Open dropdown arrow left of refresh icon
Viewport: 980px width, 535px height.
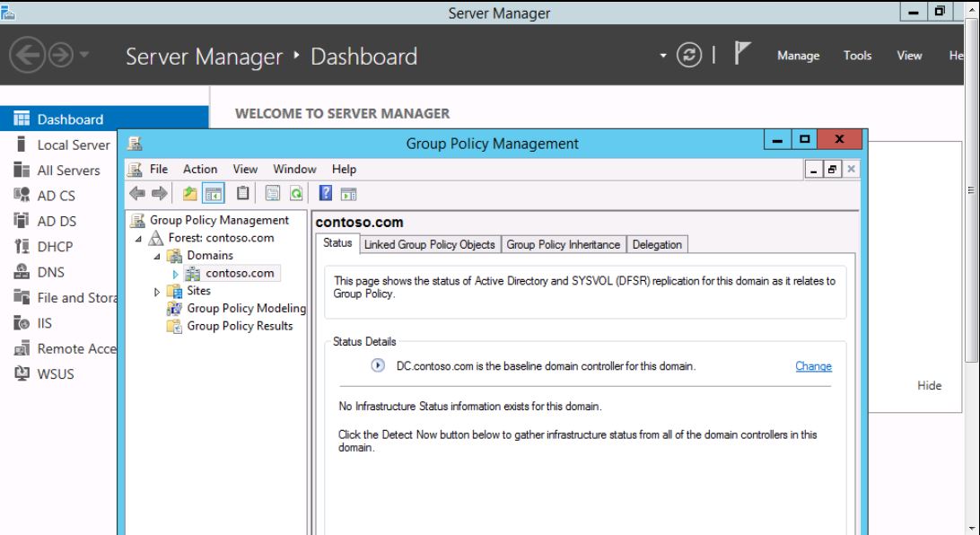click(662, 56)
